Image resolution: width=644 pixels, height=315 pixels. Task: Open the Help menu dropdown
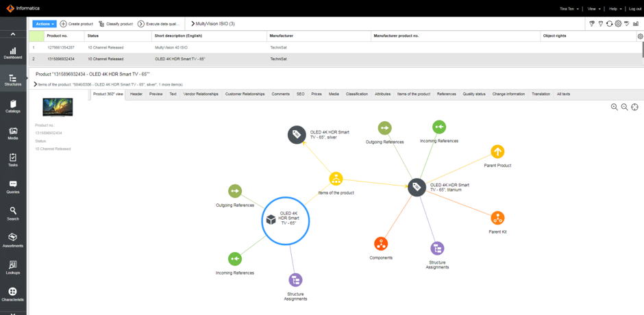click(615, 9)
